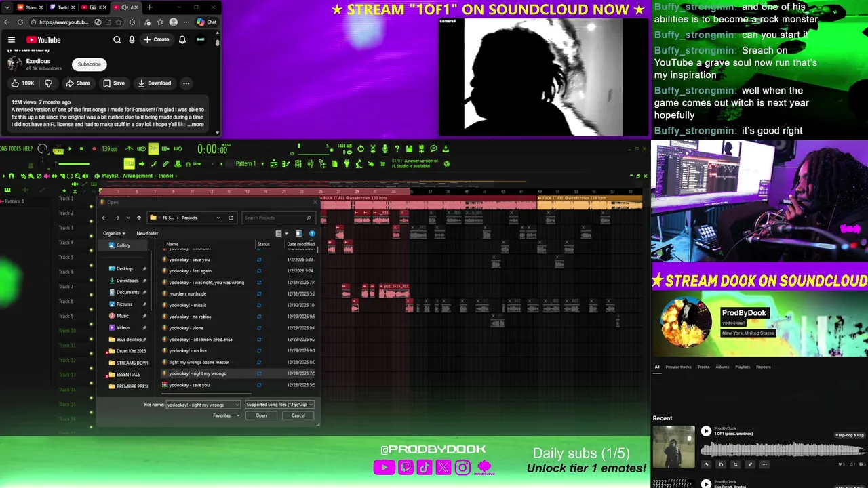868x488 pixels.
Task: Click bar 37 on the playlist timeline
Action: (430, 192)
